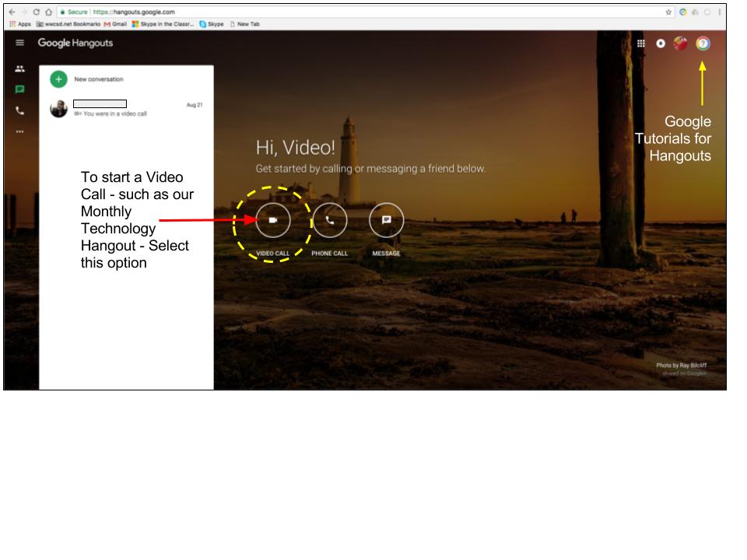
Task: Start a video call with the camera icon
Action: [272, 220]
